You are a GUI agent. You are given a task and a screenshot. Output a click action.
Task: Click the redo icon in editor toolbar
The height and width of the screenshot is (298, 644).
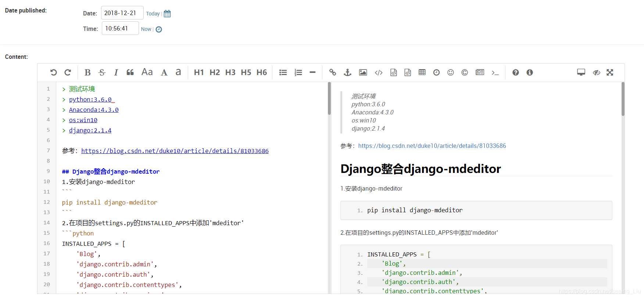pos(68,72)
